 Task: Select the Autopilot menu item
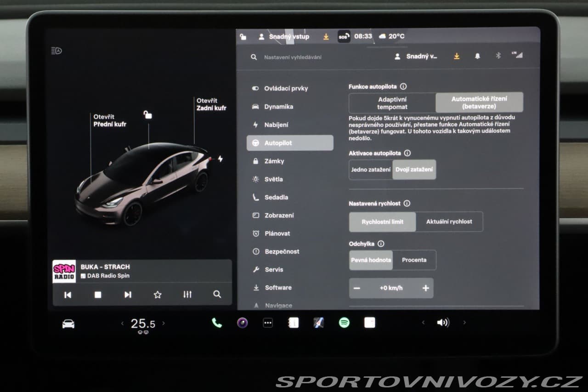point(290,143)
